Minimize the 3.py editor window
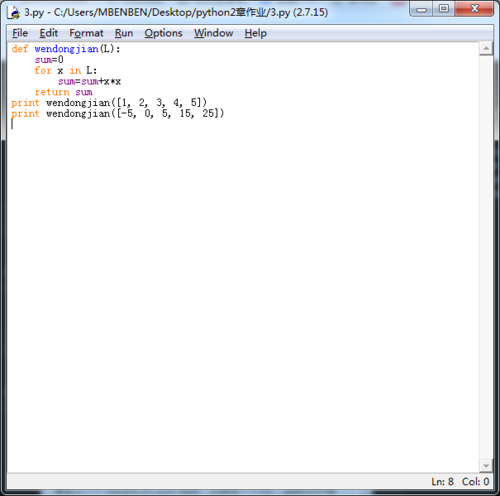This screenshot has height=496, width=500. click(x=421, y=9)
